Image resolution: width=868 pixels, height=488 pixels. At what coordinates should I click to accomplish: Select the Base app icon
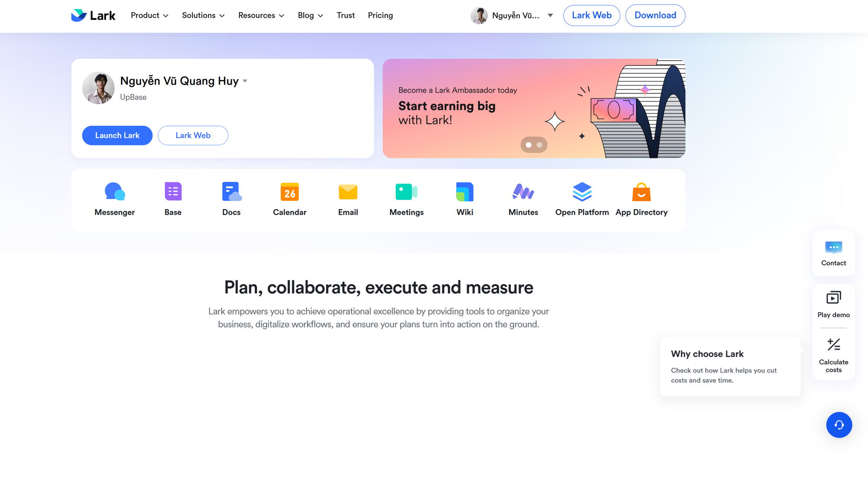pos(172,191)
